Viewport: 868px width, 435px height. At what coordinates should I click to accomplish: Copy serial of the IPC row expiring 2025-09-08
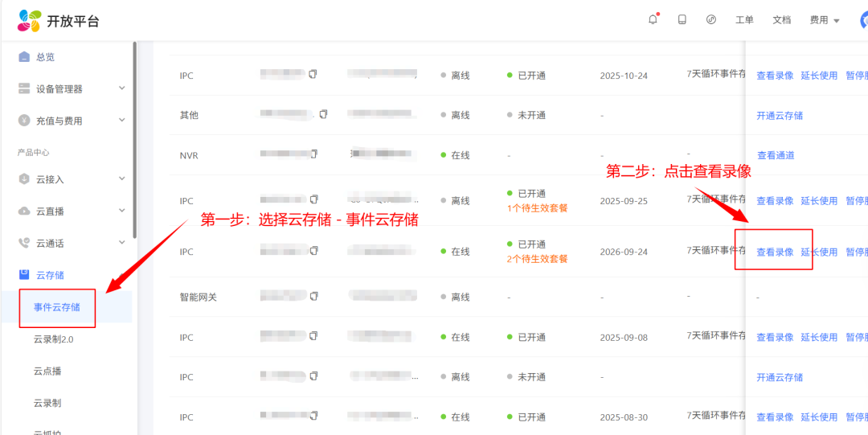click(x=314, y=335)
